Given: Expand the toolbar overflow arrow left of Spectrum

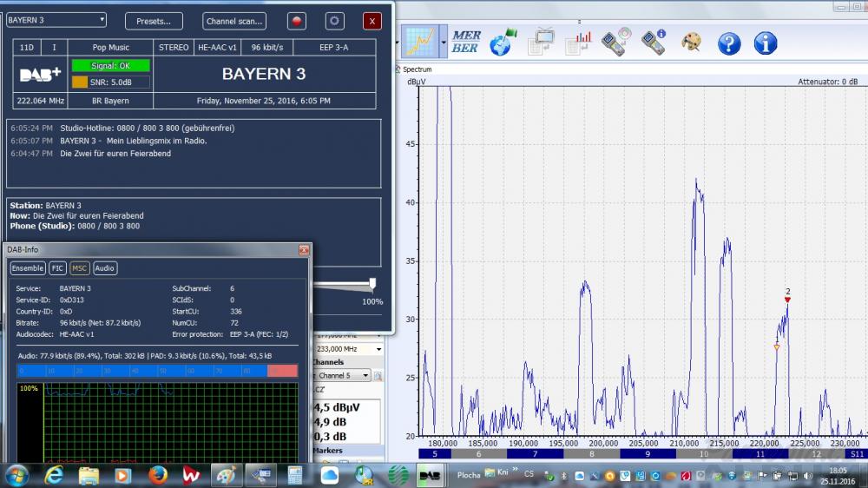Looking at the screenshot, I should click(398, 42).
